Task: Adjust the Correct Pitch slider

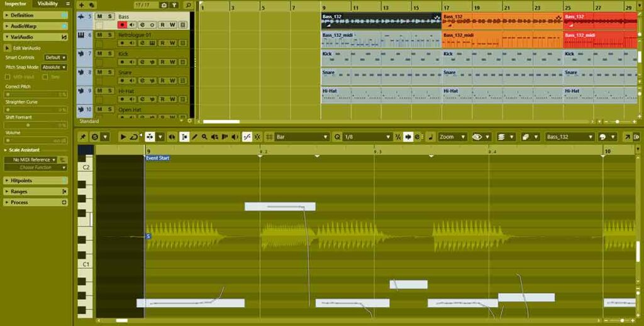Action: tap(36, 95)
